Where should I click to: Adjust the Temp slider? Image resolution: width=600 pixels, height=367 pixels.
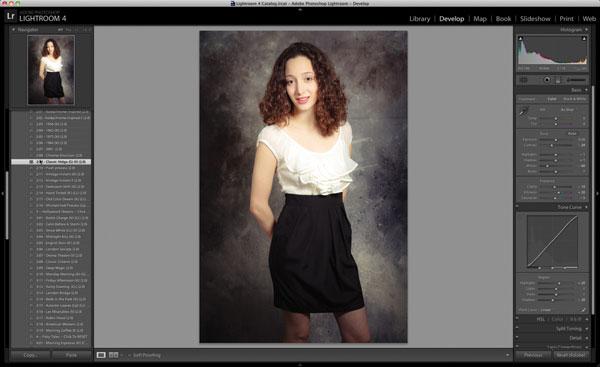coord(556,119)
